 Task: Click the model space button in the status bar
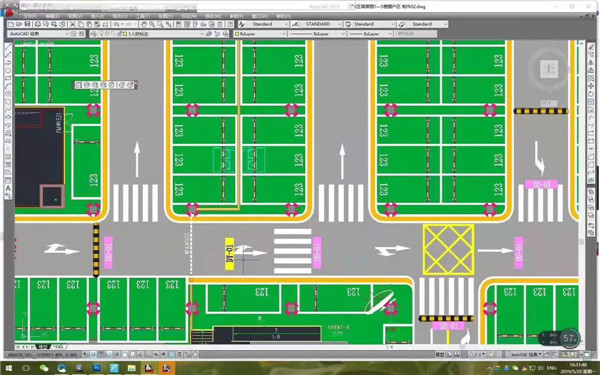(x=439, y=355)
